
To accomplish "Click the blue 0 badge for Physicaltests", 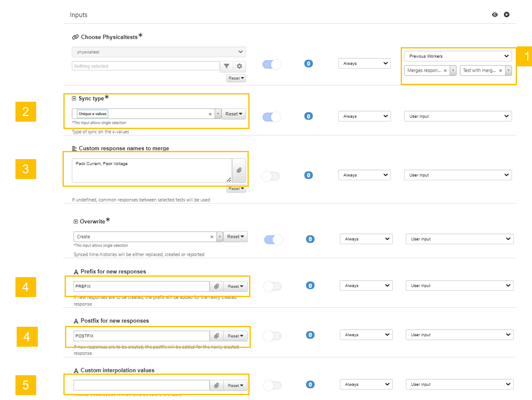I will (x=308, y=63).
